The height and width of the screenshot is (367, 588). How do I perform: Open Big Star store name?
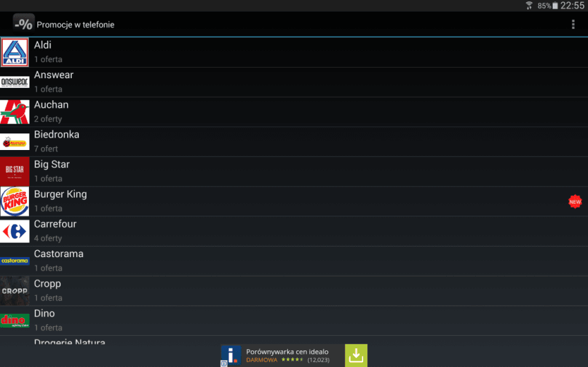pos(52,164)
